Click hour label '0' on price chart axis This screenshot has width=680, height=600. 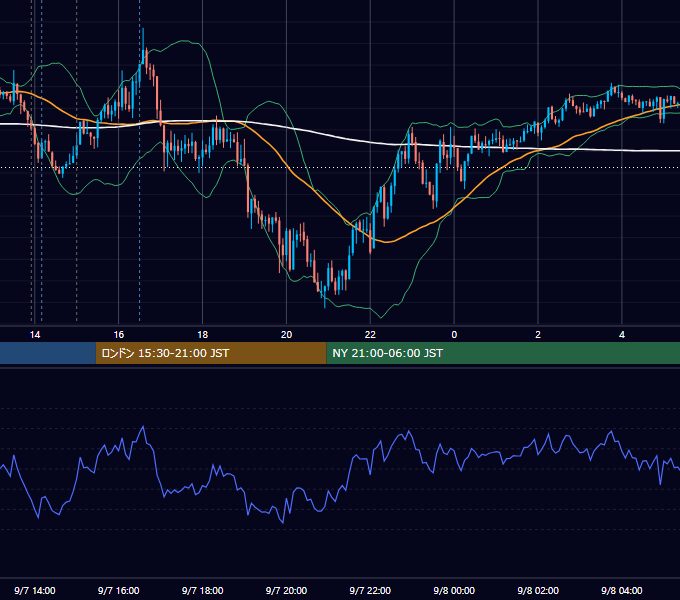[454, 335]
